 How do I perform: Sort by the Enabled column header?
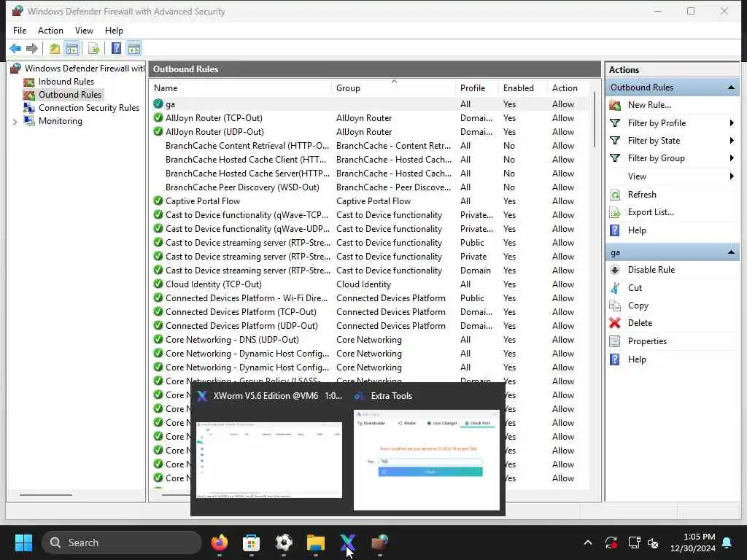pos(522,88)
